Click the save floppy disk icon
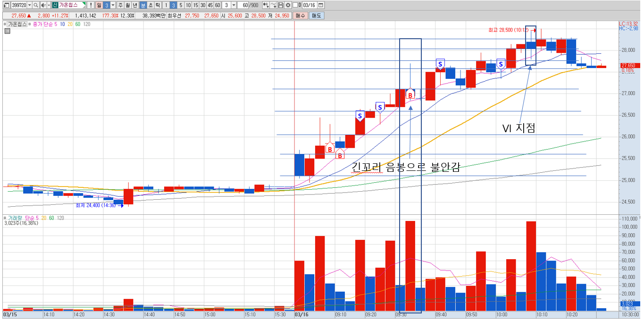 tap(281, 5)
